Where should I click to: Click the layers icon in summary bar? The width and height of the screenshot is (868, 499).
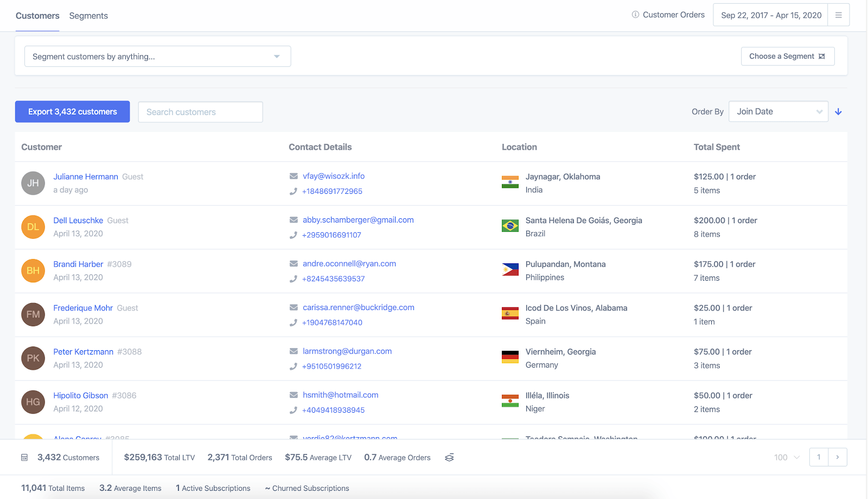(449, 458)
